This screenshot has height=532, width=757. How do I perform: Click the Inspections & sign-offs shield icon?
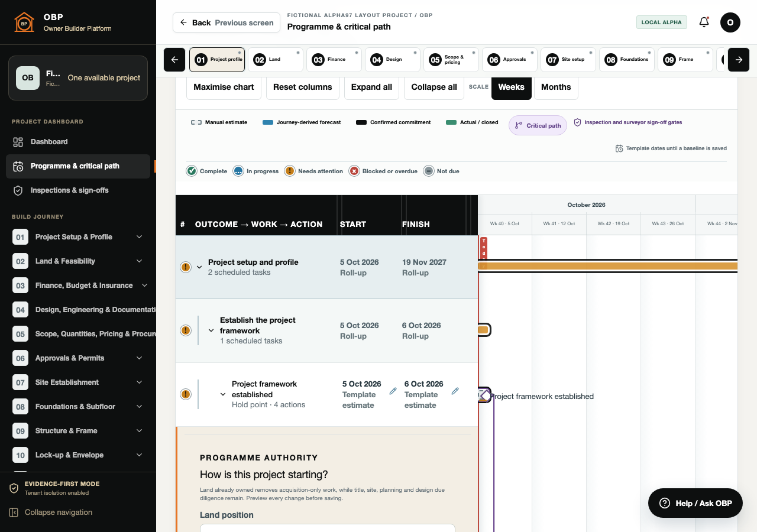(18, 190)
